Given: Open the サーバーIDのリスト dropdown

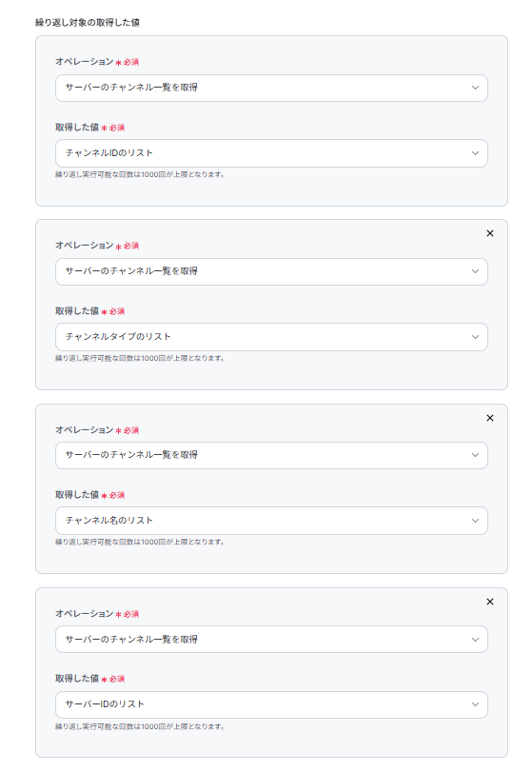Looking at the screenshot, I should click(x=271, y=704).
